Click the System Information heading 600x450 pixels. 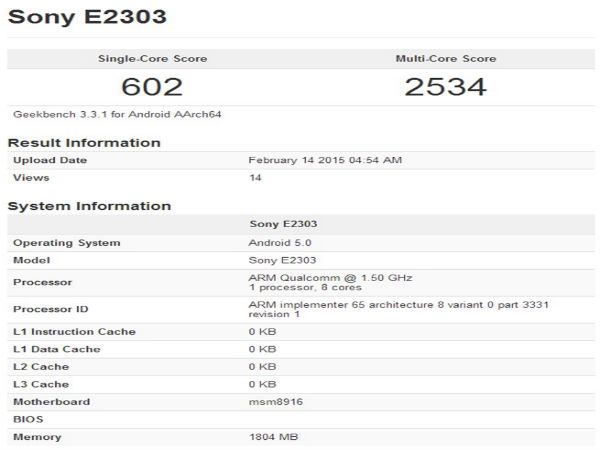(89, 206)
